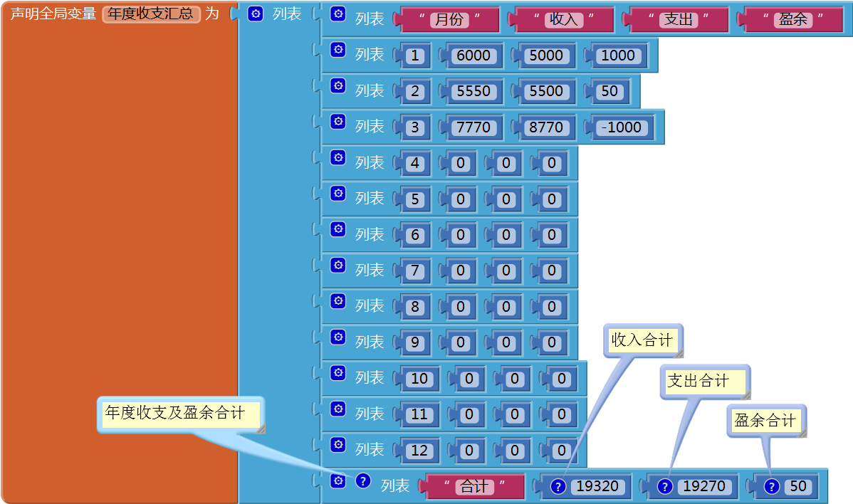Open gear icon on the month 4 list row
853x504 pixels.
click(338, 157)
